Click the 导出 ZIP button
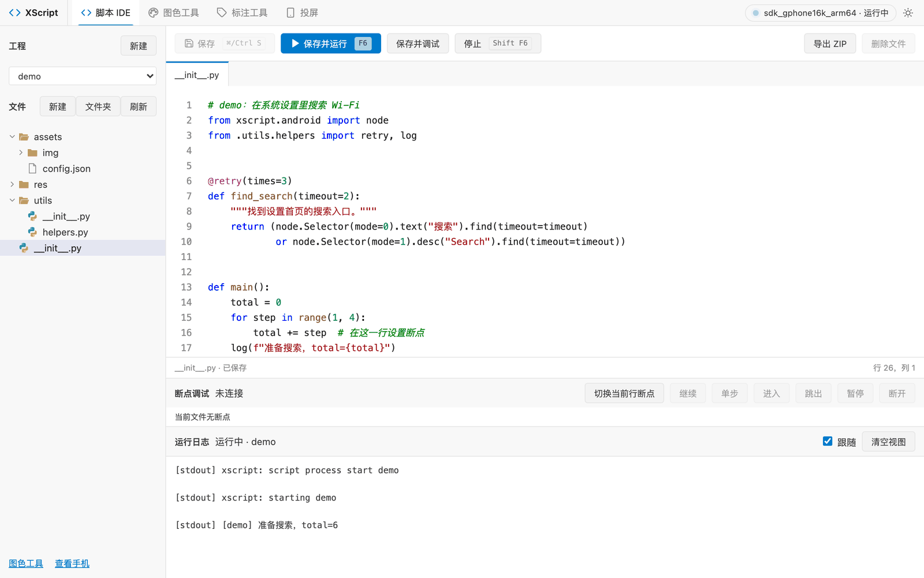 [x=830, y=43]
